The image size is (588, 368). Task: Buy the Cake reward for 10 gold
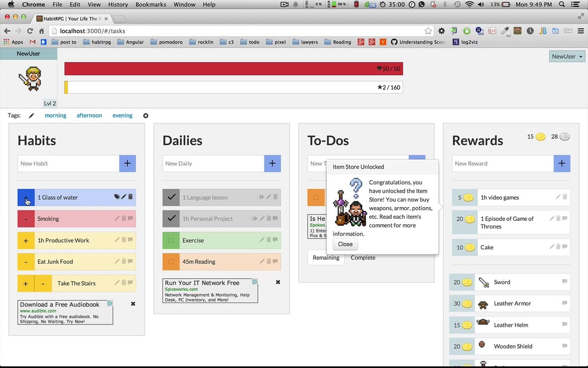465,247
